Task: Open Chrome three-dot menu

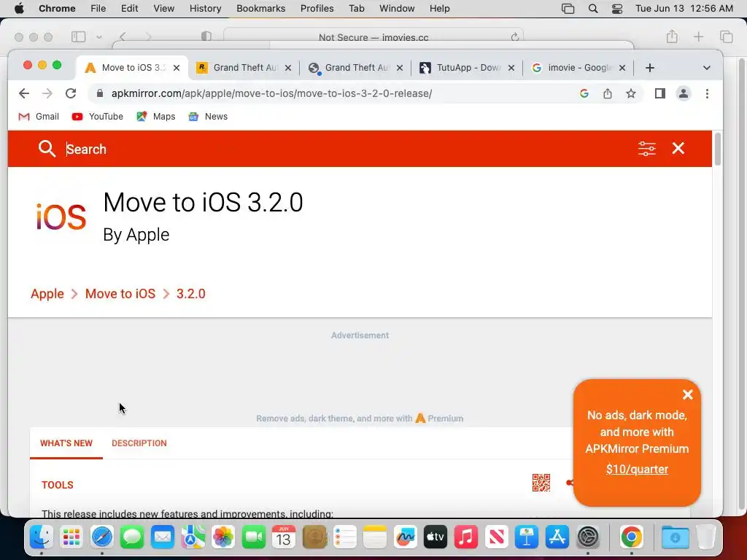Action: click(x=707, y=93)
